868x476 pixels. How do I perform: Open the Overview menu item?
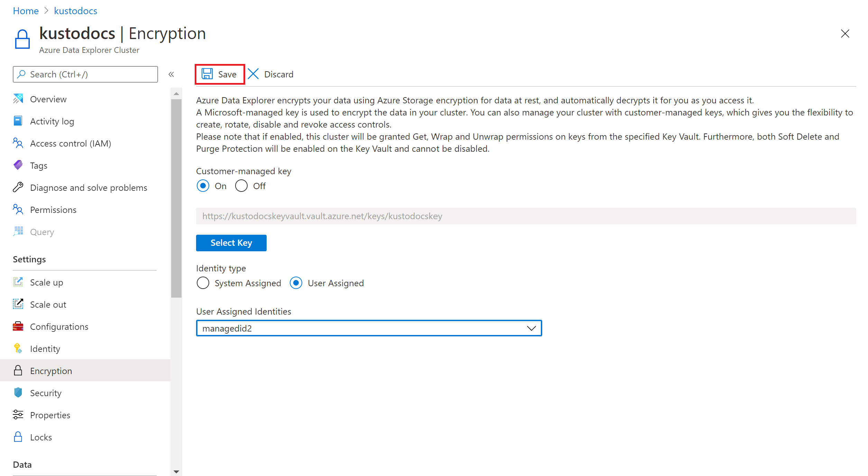pos(49,99)
